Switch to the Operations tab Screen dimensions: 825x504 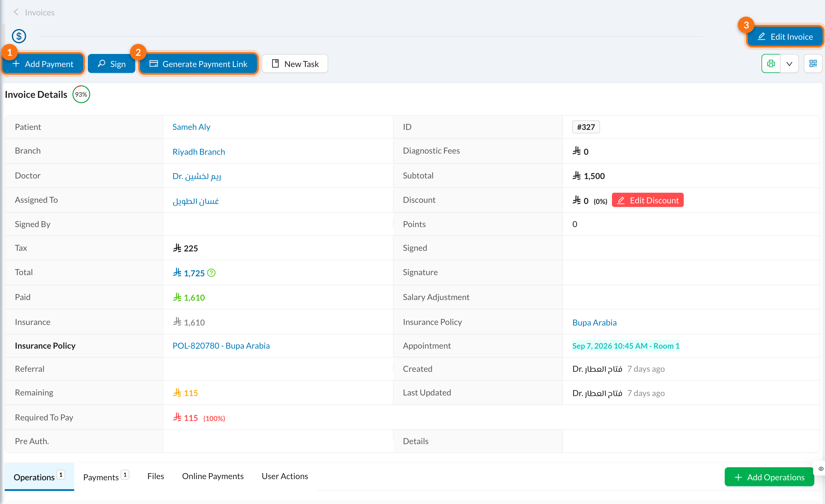[39, 476]
